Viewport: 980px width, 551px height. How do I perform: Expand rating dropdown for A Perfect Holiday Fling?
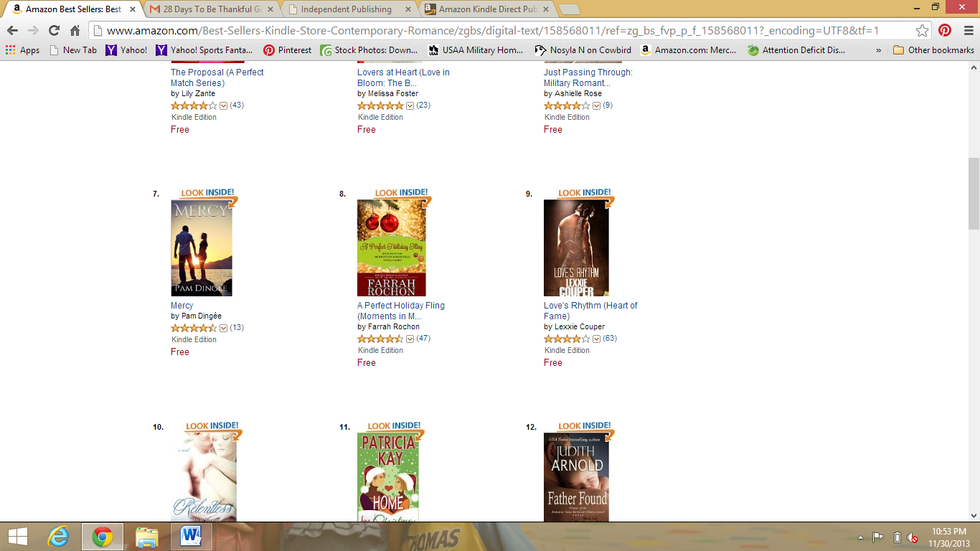click(x=410, y=339)
